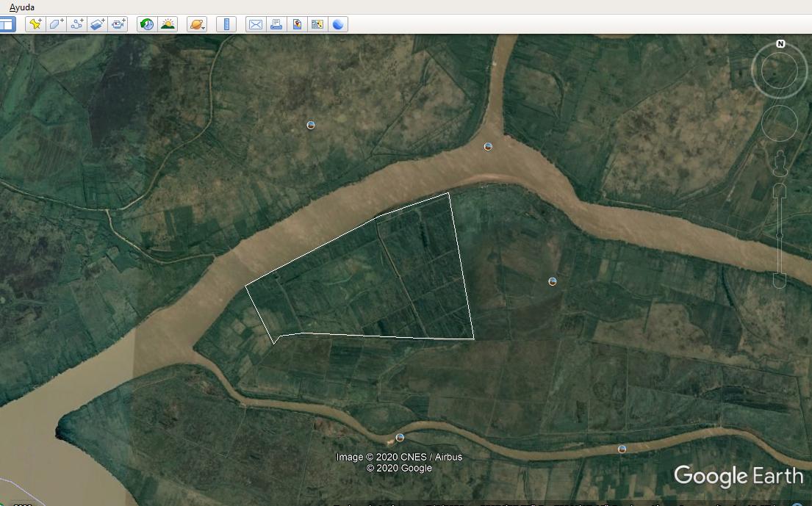Image resolution: width=812 pixels, height=506 pixels.
Task: Show historical imagery clock
Action: click(147, 24)
